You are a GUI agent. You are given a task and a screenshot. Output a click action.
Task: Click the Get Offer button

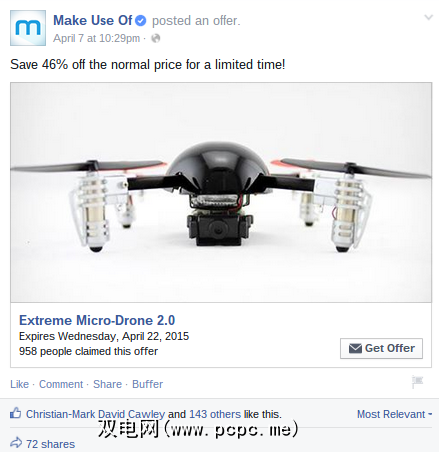coord(381,348)
